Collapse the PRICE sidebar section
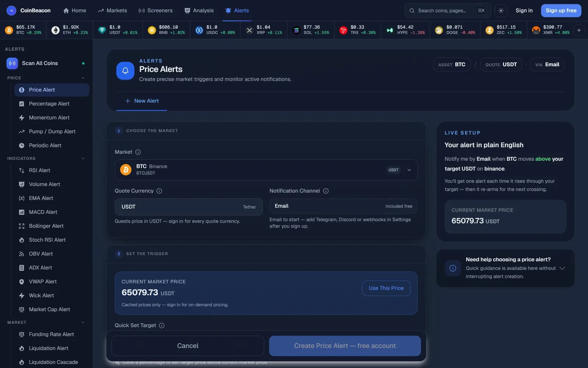This screenshot has height=368, width=588. [x=83, y=78]
